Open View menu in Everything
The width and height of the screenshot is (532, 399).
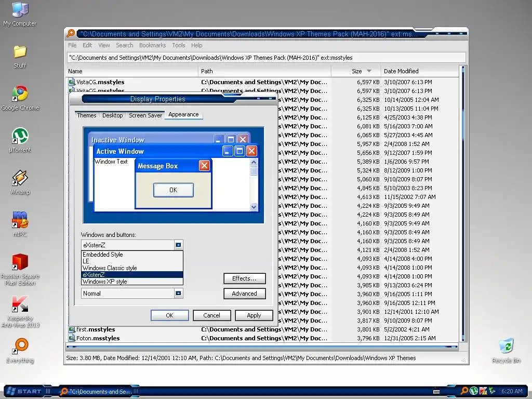104,45
